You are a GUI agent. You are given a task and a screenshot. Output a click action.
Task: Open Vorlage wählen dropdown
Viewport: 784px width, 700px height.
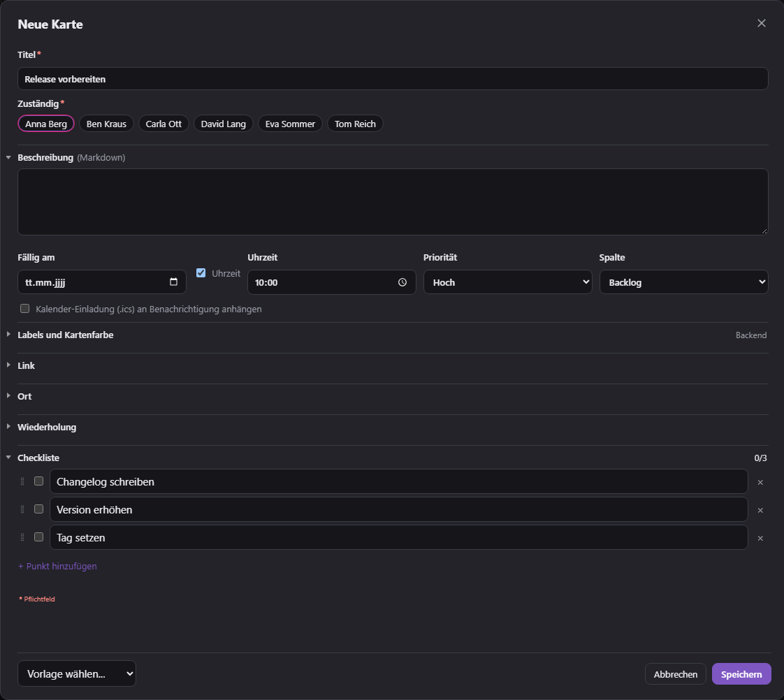tap(76, 673)
